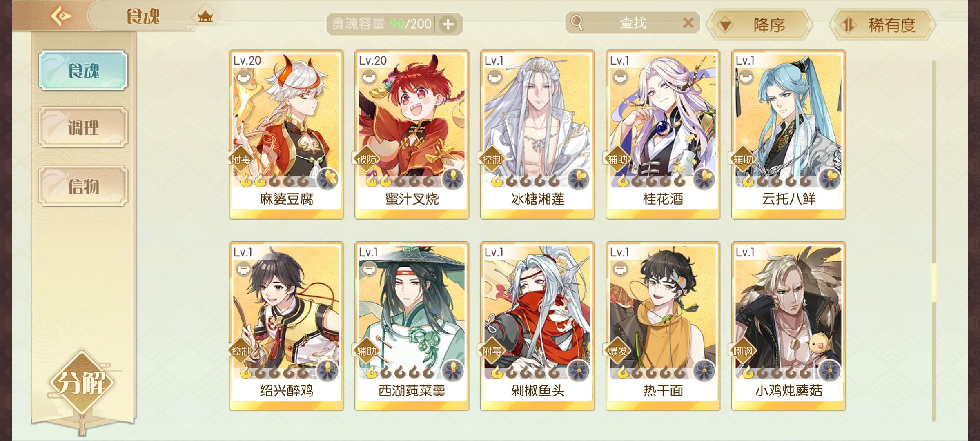Select the 桂花酒 character card
980x441 pixels.
(663, 135)
